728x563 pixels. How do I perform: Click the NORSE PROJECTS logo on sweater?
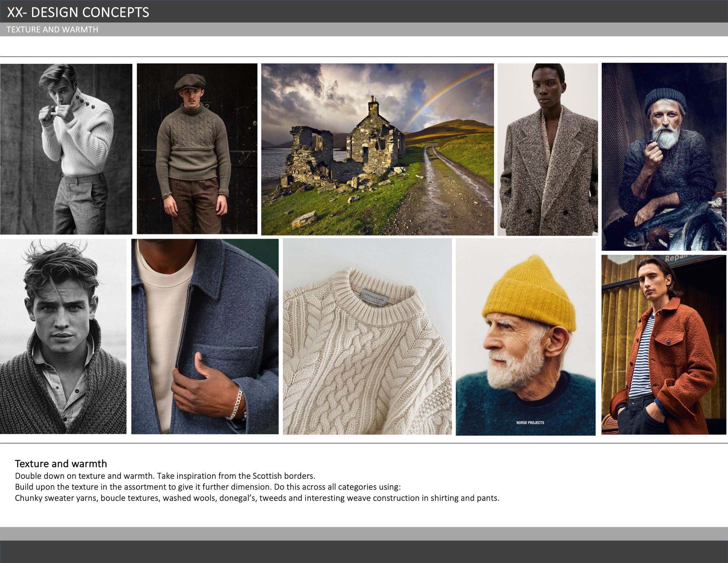pos(530,423)
